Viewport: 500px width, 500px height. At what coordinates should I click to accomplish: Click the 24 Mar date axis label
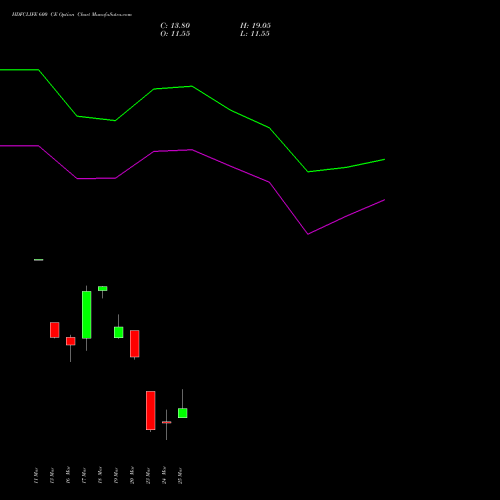click(x=164, y=475)
